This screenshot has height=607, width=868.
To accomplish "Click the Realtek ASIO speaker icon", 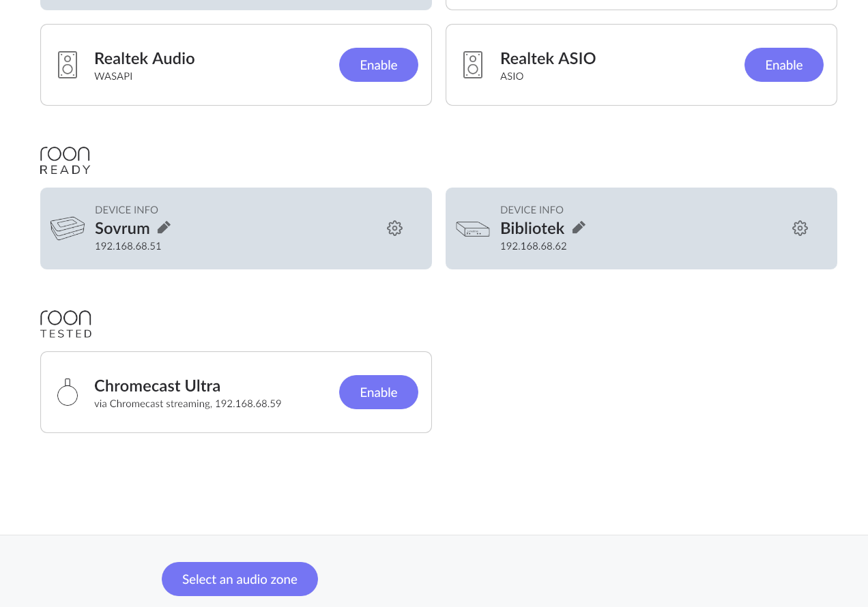I will click(x=473, y=65).
